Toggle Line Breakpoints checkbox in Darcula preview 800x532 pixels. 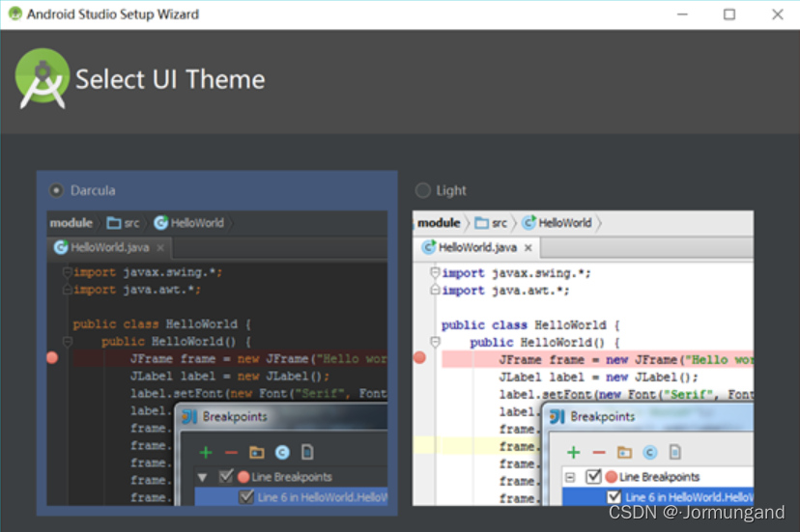pos(226,476)
